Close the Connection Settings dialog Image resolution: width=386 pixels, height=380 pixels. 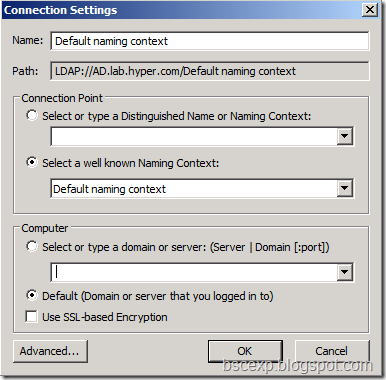(x=370, y=10)
